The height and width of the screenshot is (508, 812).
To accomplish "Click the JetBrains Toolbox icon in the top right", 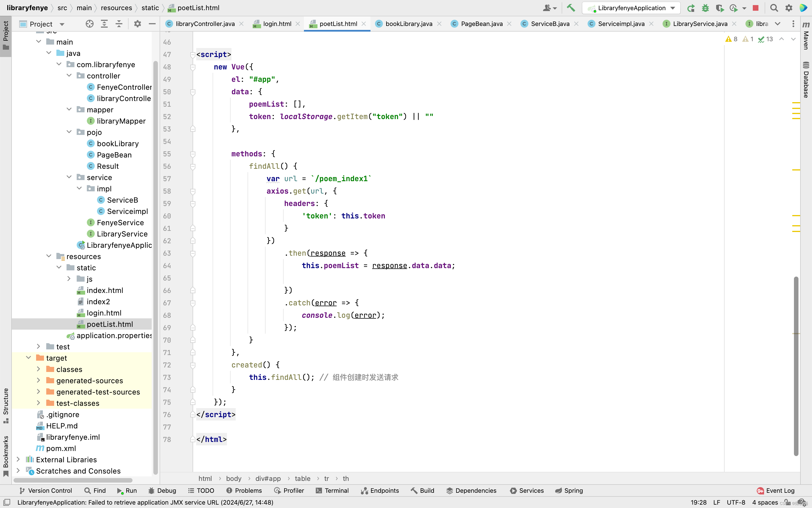I will [x=803, y=8].
